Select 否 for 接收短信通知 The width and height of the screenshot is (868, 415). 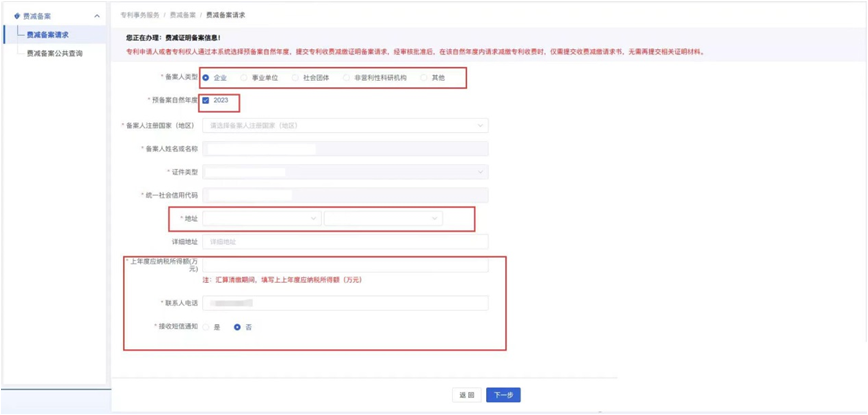tap(237, 327)
